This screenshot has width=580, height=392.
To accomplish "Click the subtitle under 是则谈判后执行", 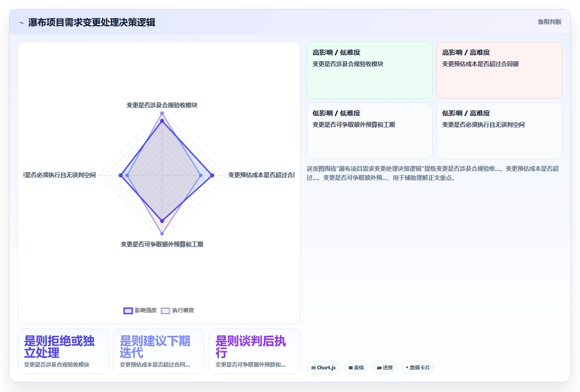I will point(251,364).
